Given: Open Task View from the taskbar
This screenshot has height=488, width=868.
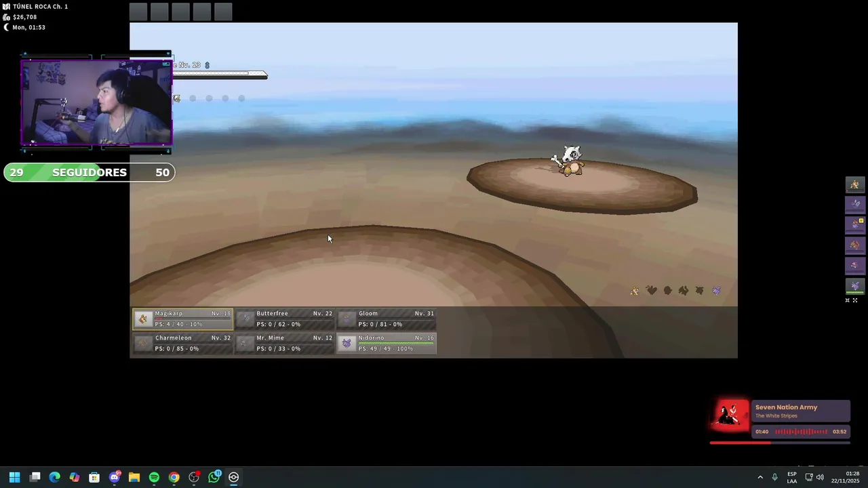Looking at the screenshot, I should (35, 477).
